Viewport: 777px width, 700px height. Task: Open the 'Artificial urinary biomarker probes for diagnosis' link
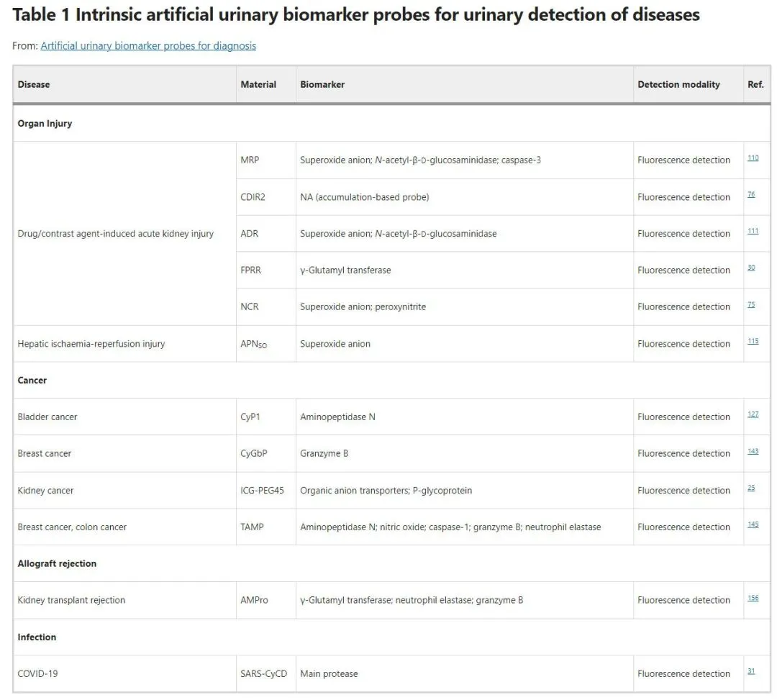click(148, 46)
